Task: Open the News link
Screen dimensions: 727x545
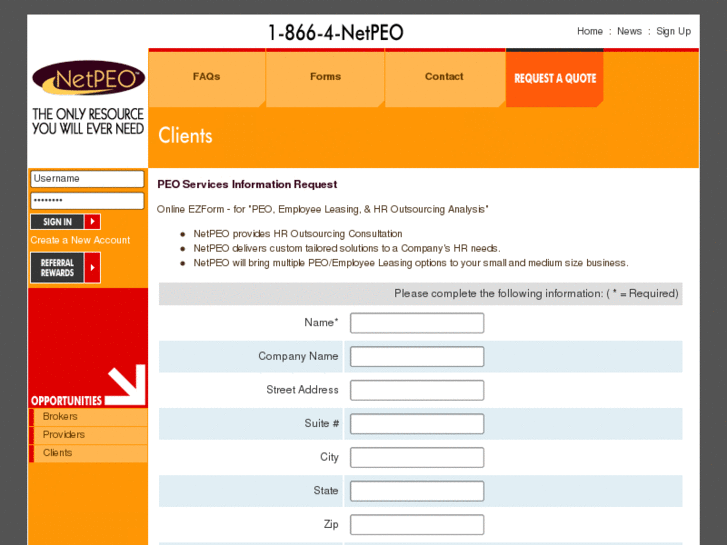Action: (x=629, y=31)
